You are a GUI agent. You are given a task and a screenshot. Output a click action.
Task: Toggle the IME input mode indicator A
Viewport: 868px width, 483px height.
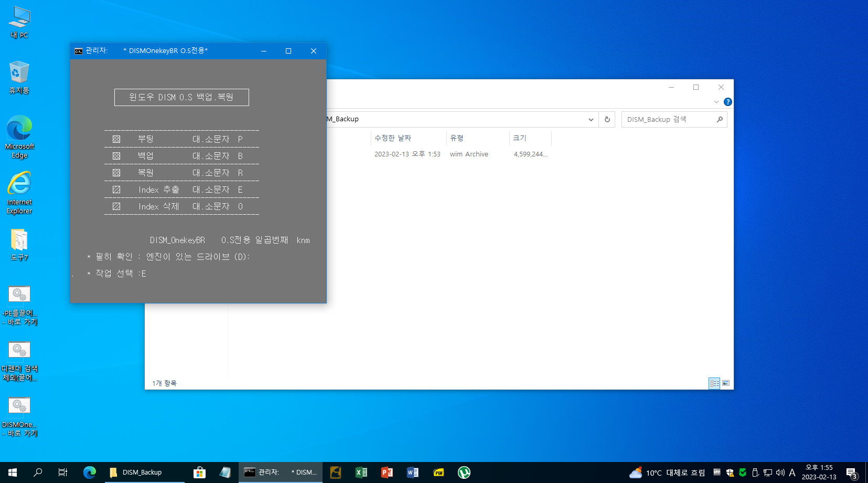coord(792,472)
